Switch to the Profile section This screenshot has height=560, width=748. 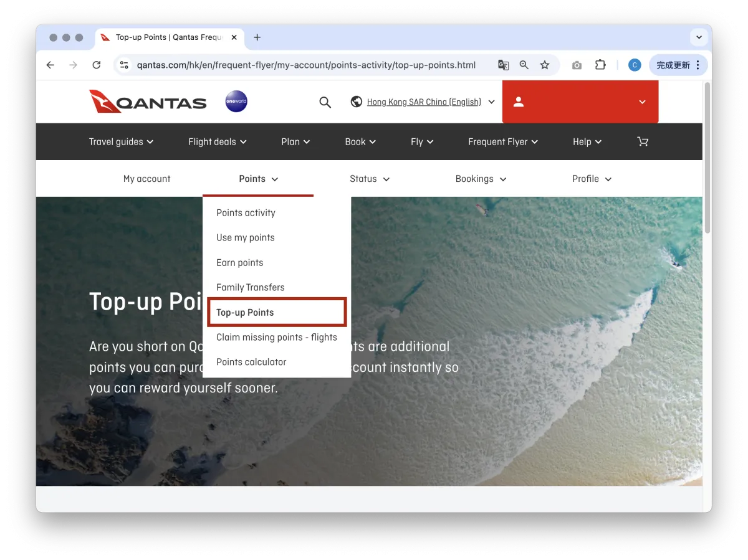point(591,179)
